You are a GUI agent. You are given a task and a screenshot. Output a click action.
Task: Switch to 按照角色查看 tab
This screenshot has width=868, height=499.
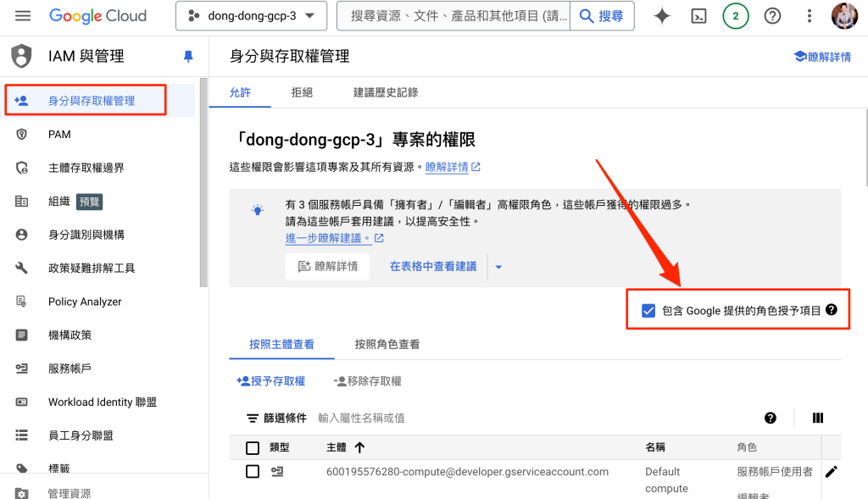click(387, 345)
